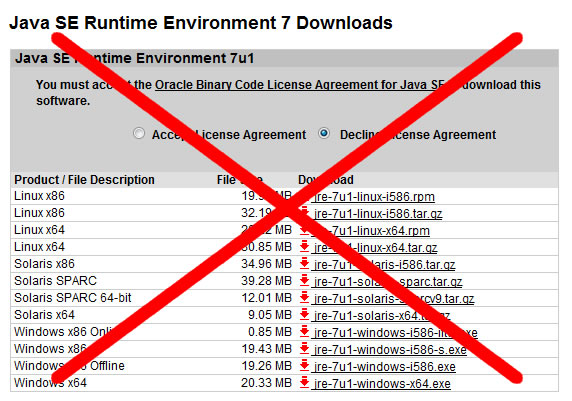
Task: Download jre-7u1-solaris-i586.tar.gz link
Action: click(x=384, y=265)
